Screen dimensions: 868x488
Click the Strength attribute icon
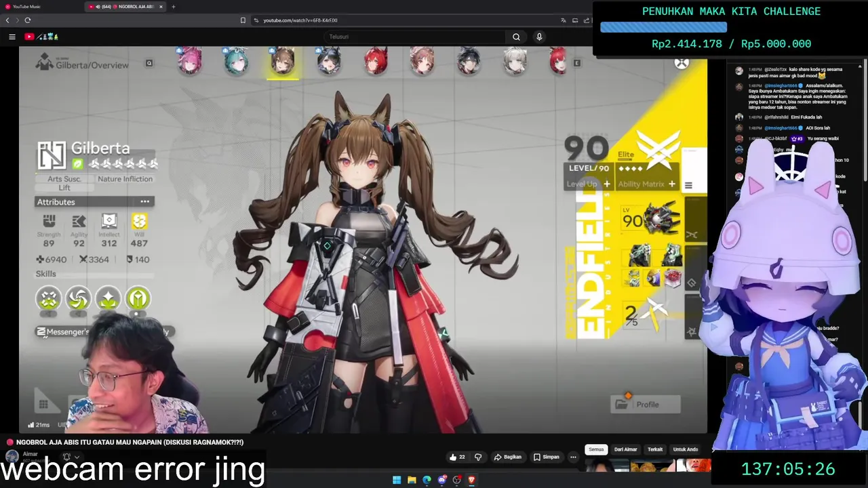(49, 221)
